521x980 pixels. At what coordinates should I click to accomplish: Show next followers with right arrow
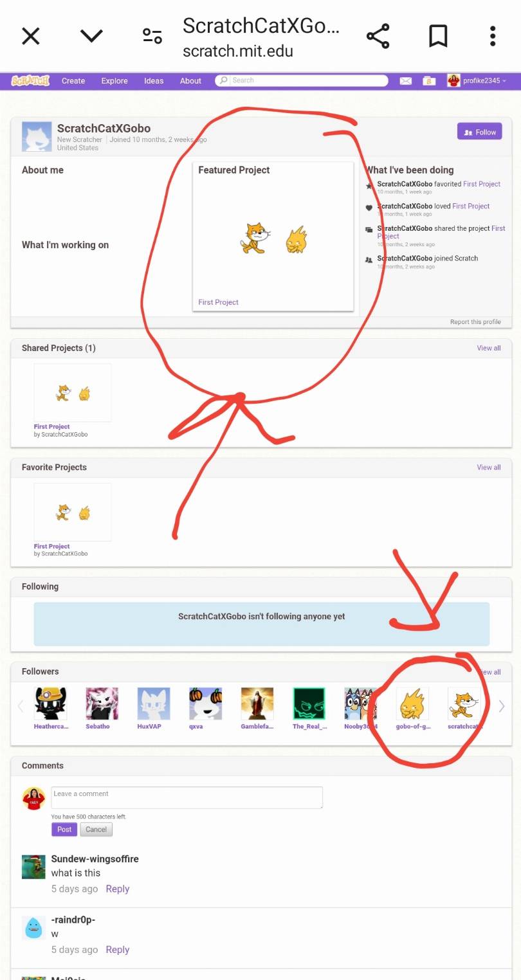[x=502, y=706]
